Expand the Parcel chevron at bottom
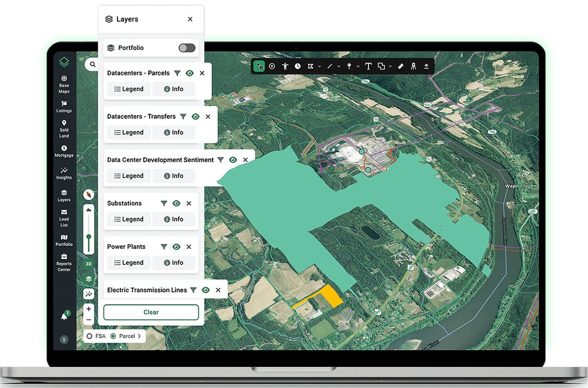Image resolution: width=588 pixels, height=388 pixels. pyautogui.click(x=139, y=336)
